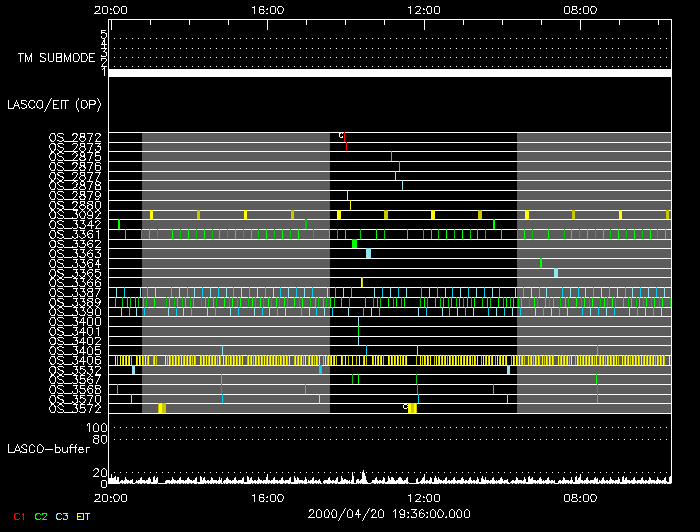Select the cyan C3 legend label
Screen dimensions: 700x532
point(62,516)
